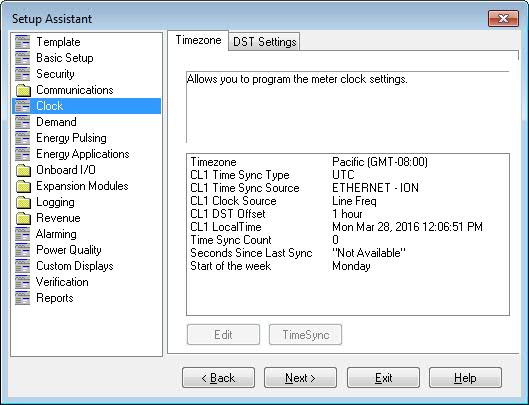This screenshot has width=529, height=405.
Task: Select the Onboard I/O folder icon
Action: pyautogui.click(x=23, y=170)
